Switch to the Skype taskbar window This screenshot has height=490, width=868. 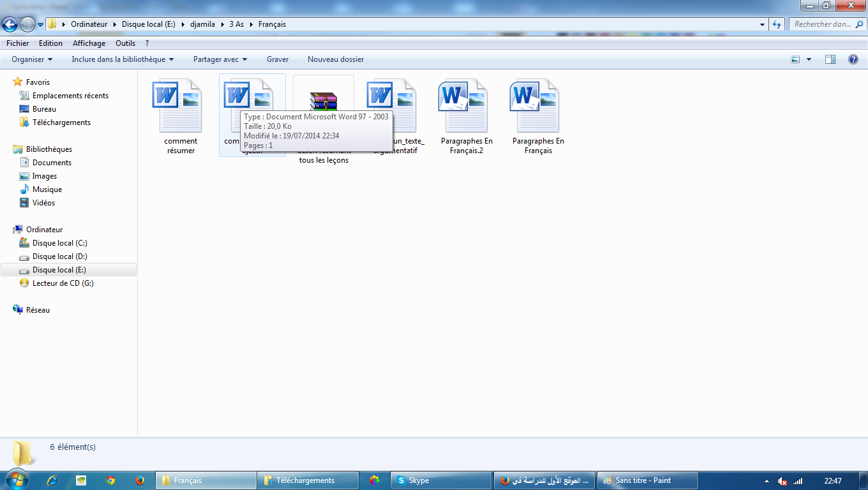(441, 480)
